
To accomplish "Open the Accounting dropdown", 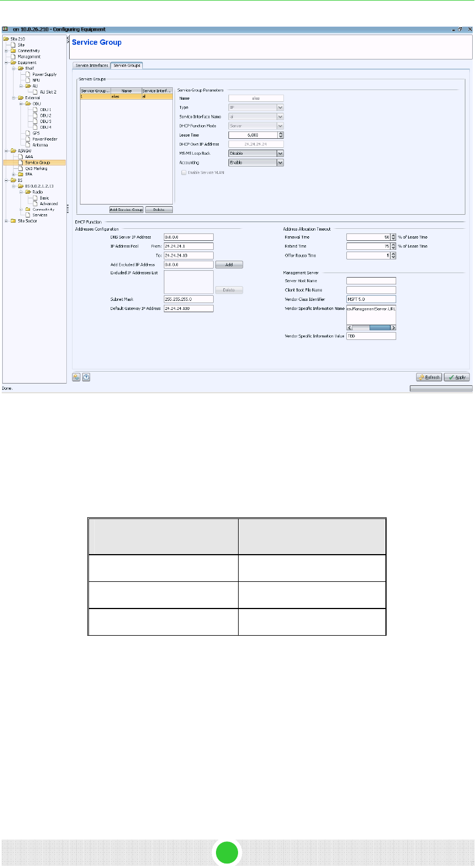I will (256, 162).
